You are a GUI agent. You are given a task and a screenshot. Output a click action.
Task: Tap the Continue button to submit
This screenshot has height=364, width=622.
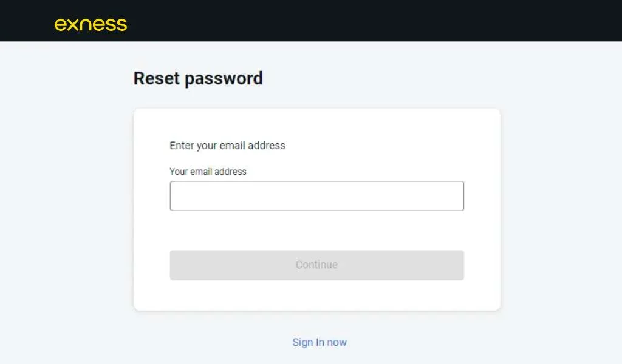click(316, 265)
